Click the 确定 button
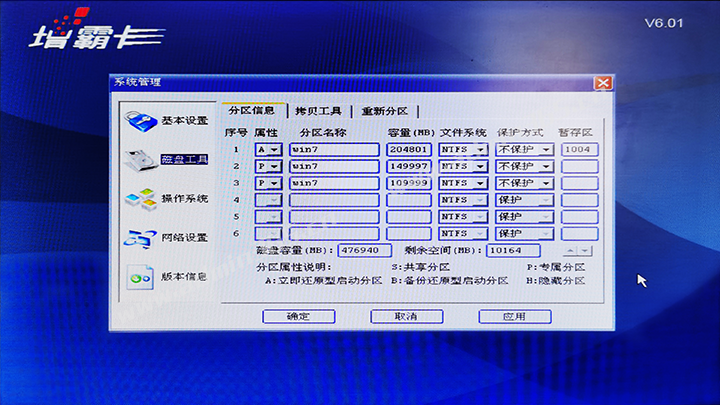The height and width of the screenshot is (405, 720). [x=298, y=316]
